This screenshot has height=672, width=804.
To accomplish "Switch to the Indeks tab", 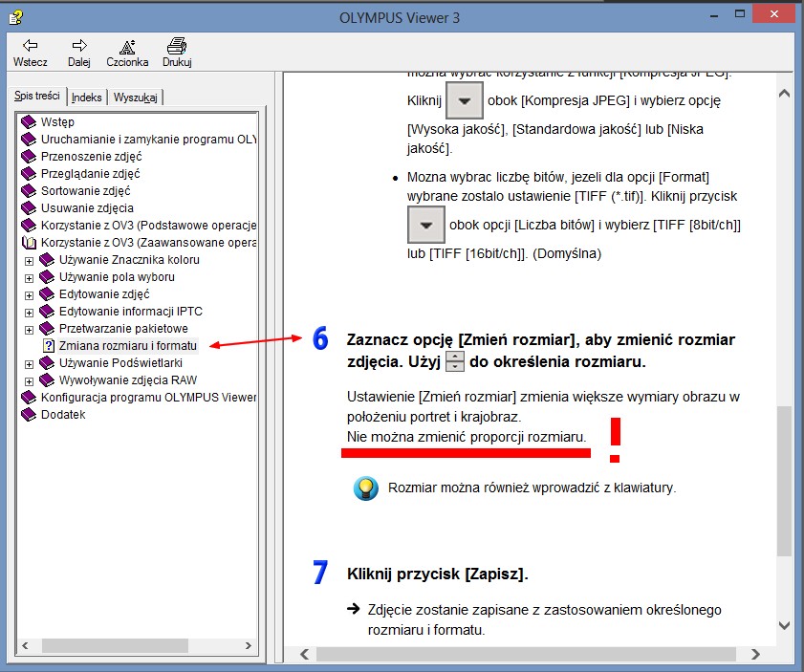I will point(87,98).
